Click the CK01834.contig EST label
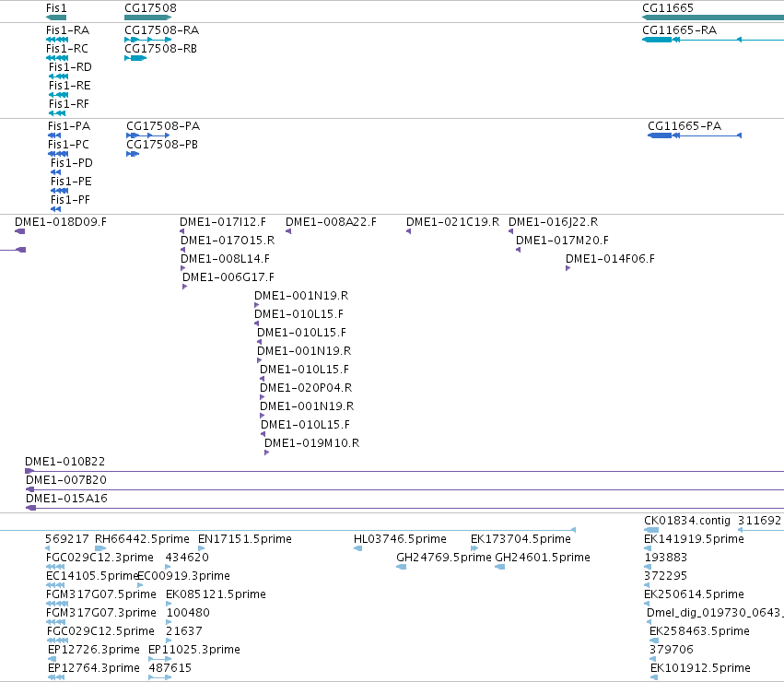Viewport: 784px width, 682px height. click(x=687, y=521)
